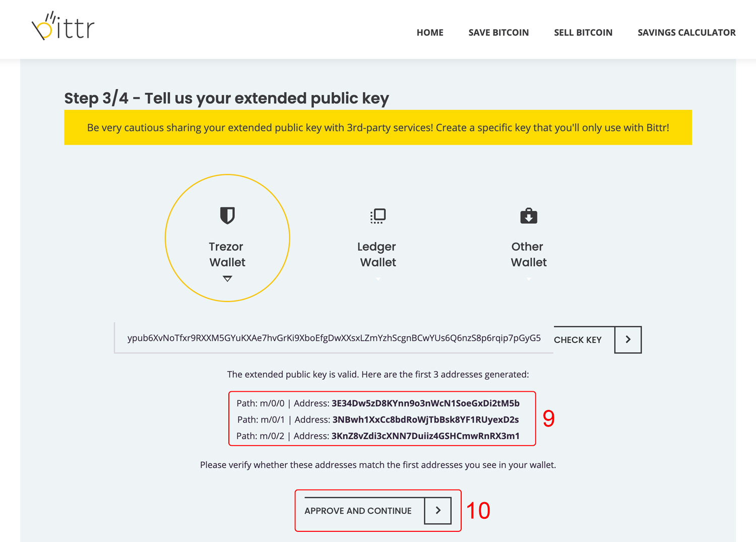
Task: Click the arrow beside Approve and Continue
Action: click(x=438, y=510)
